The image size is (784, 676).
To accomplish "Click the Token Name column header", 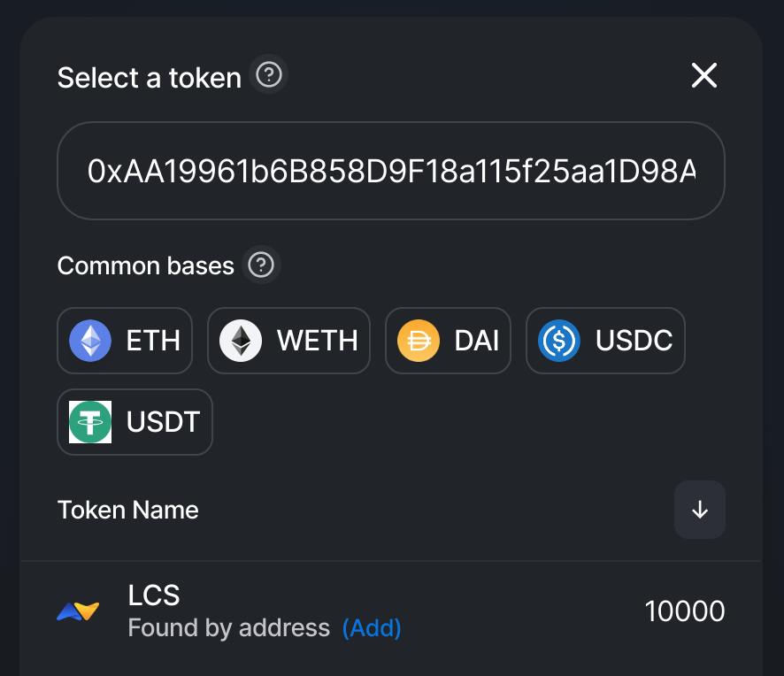I will coord(128,510).
